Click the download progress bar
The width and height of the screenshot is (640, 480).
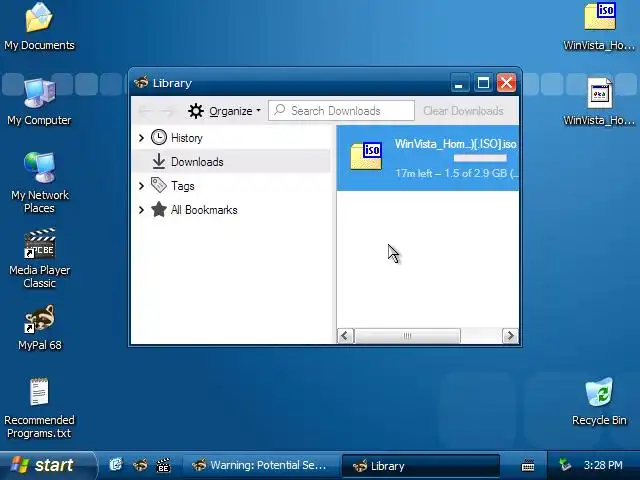click(x=480, y=158)
